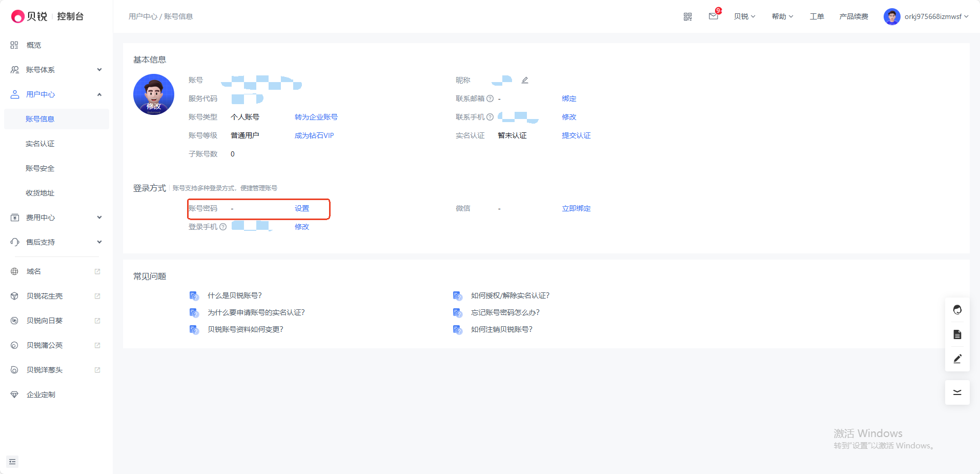
Task: Expand the 费用中心 sidebar menu
Action: tap(56, 218)
